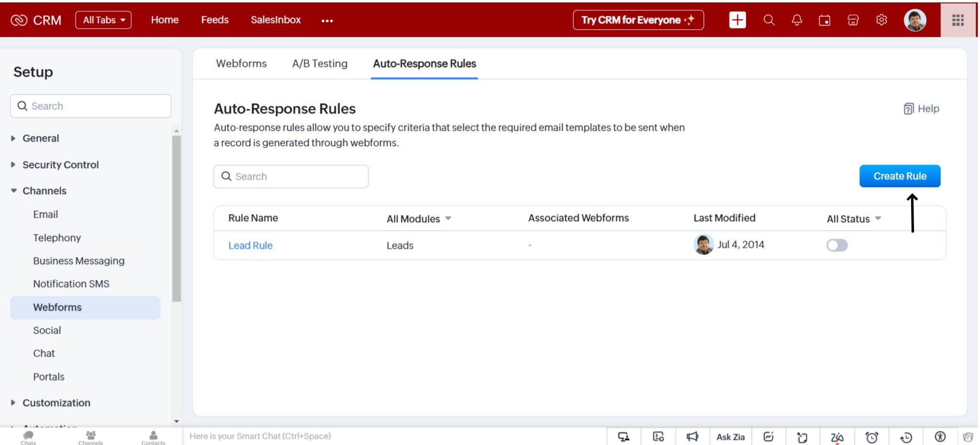Open notifications bell
The image size is (980, 445).
coord(796,20)
